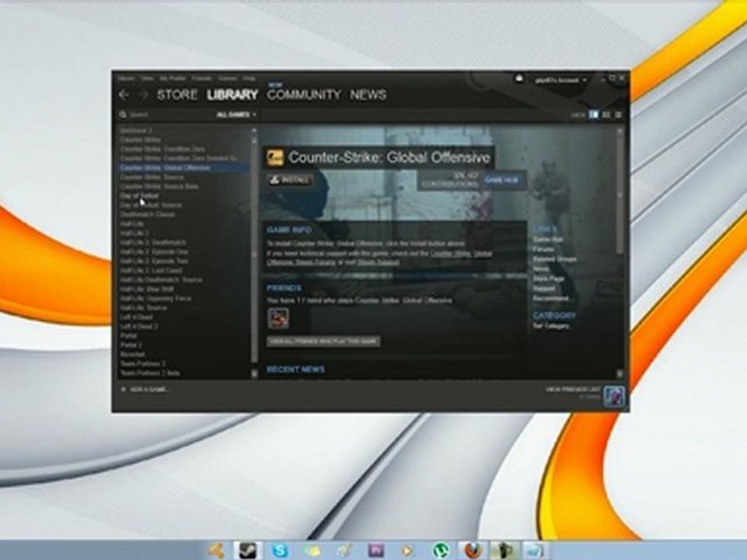This screenshot has width=747, height=560.
Task: Open Skype from the taskbar
Action: coord(280,551)
